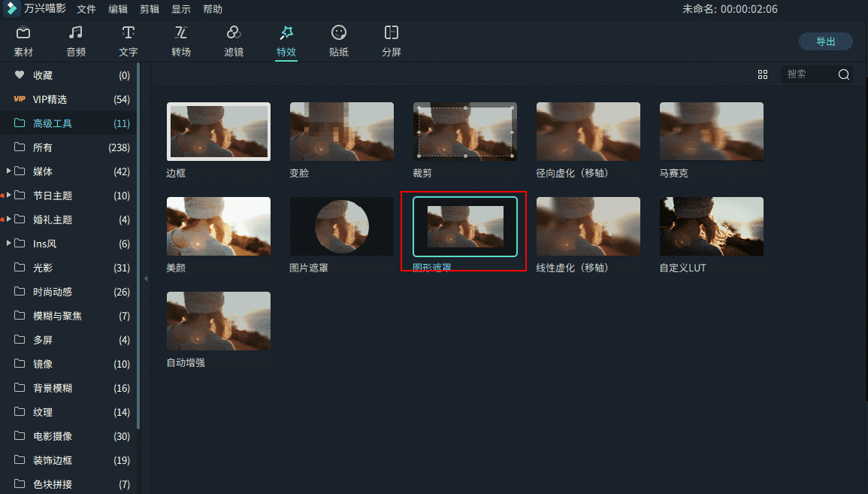Expand the 媒体 folder tree arrow

pos(9,171)
